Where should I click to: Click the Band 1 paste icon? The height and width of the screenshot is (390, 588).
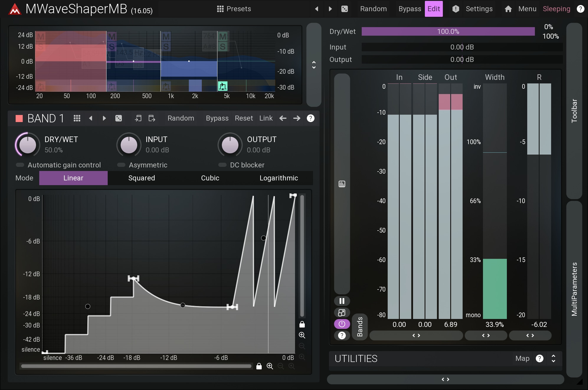pyautogui.click(x=152, y=118)
